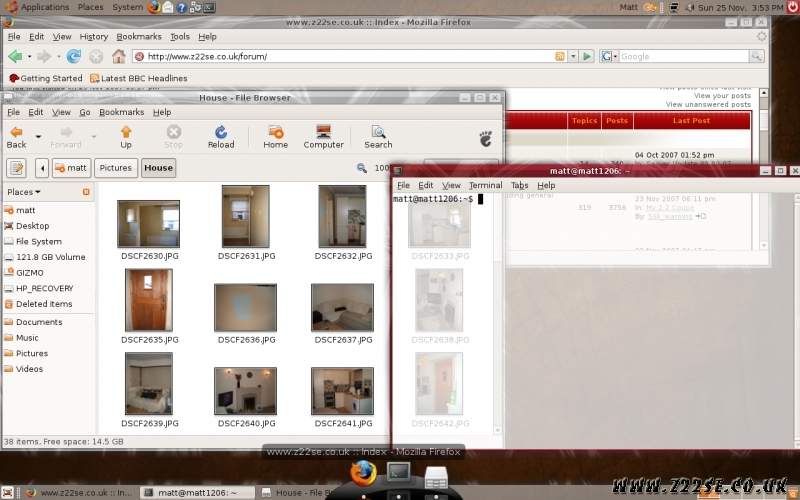Screen dimensions: 800x500
Task: Click RSS feed icon in address bar
Action: click(x=560, y=56)
